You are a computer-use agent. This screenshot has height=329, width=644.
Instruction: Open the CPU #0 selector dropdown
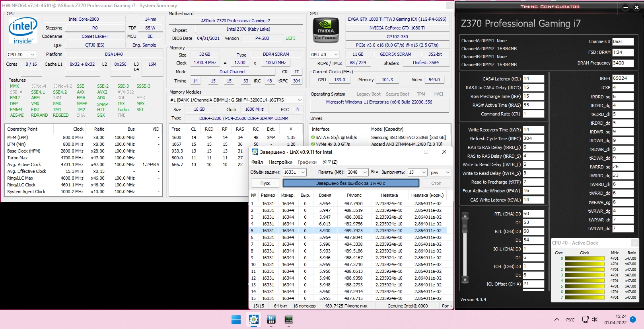pyautogui.click(x=21, y=54)
